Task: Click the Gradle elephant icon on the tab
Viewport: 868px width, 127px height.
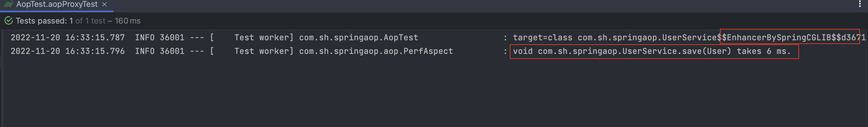Action: (x=8, y=4)
